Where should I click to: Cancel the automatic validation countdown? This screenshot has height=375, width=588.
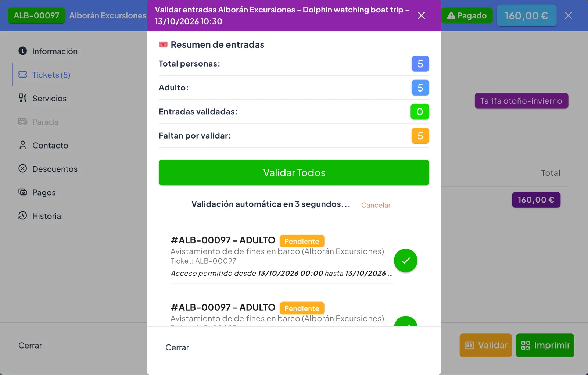(x=376, y=205)
